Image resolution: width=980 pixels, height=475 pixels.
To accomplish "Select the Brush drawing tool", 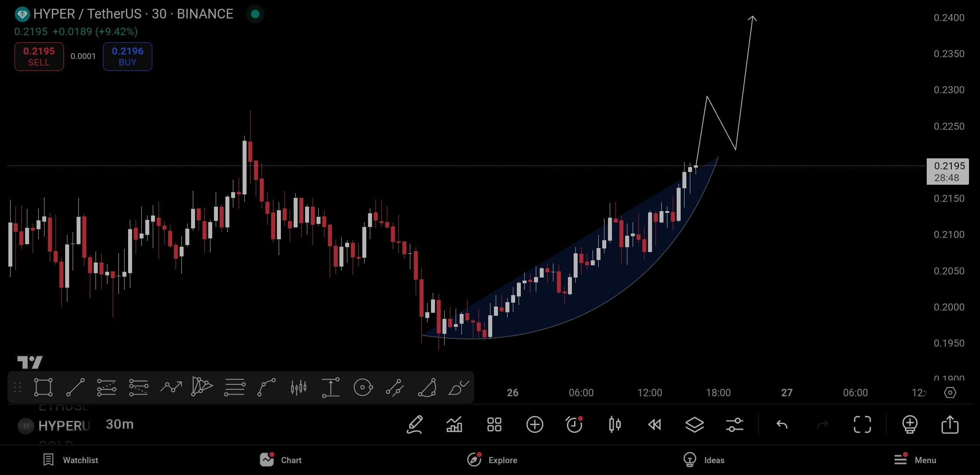I will (458, 388).
